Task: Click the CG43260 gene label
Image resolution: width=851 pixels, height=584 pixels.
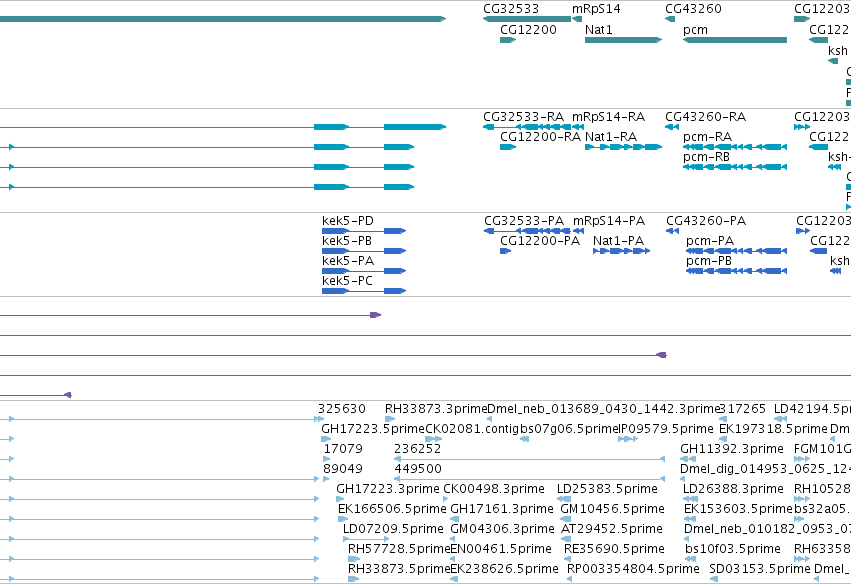Action: click(x=693, y=9)
